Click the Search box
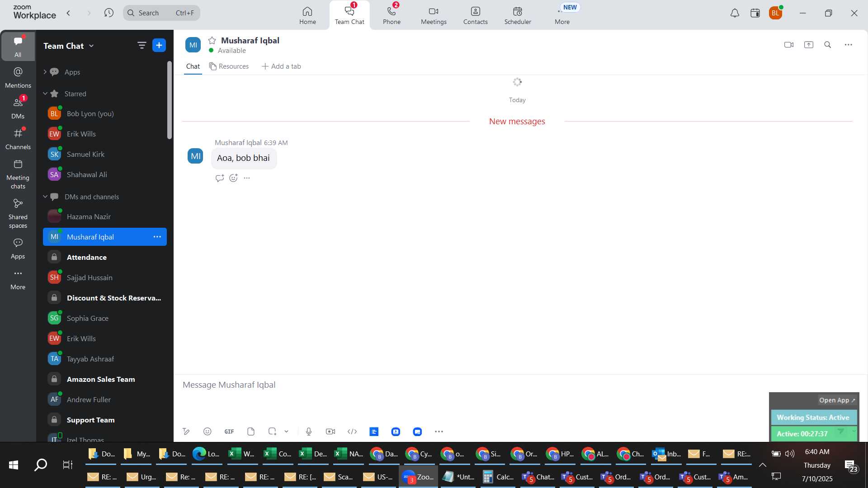Screen dimensions: 868x488 click(x=161, y=13)
